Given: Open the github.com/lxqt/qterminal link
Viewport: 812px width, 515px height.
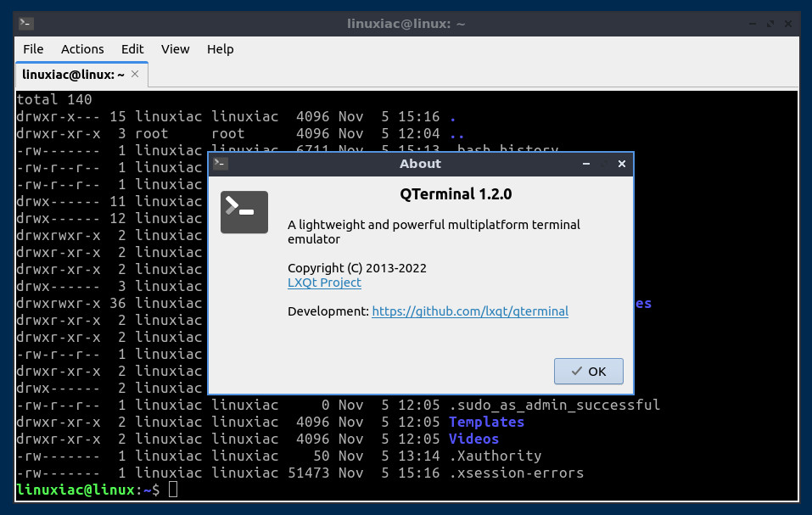Looking at the screenshot, I should 470,311.
